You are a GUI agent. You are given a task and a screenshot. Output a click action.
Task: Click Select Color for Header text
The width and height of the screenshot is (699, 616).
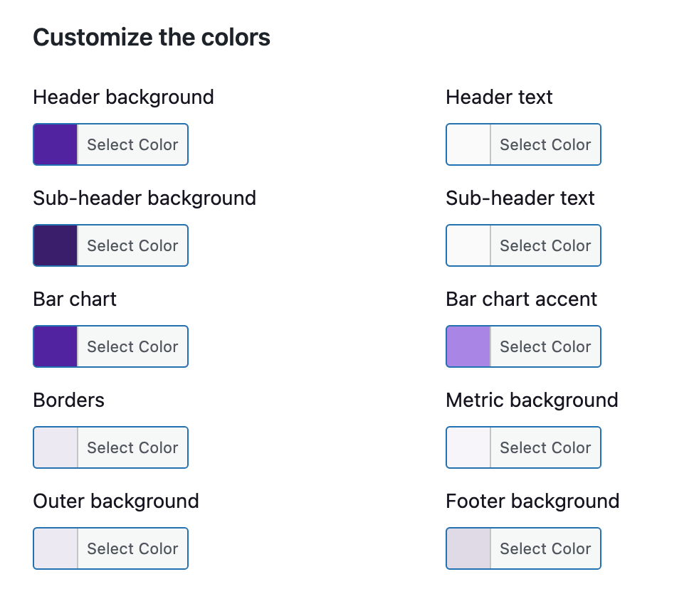[x=545, y=144]
